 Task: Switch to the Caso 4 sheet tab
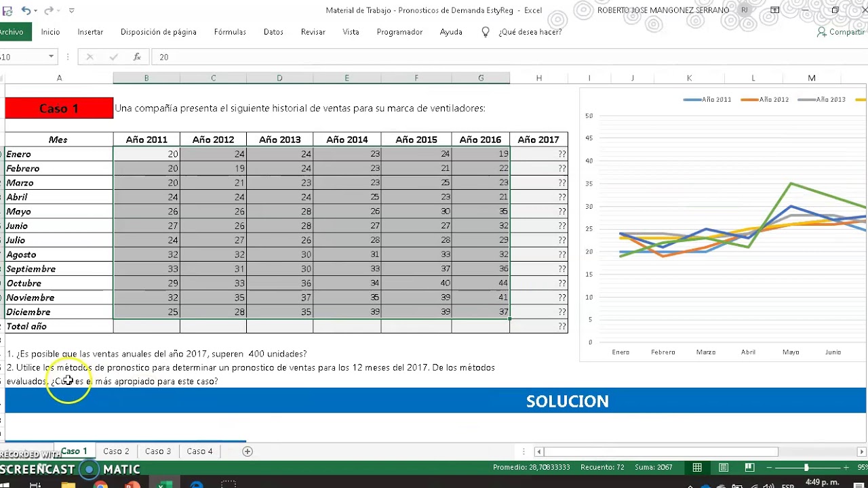(x=200, y=451)
